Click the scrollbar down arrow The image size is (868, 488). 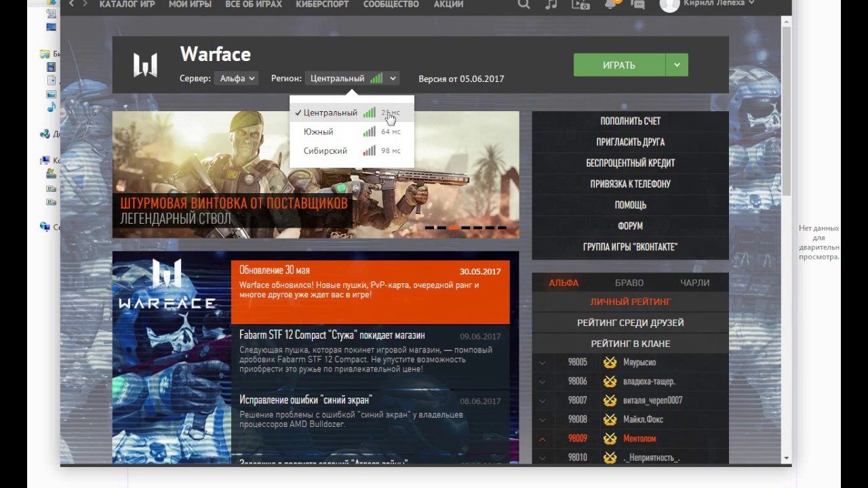[x=786, y=459]
